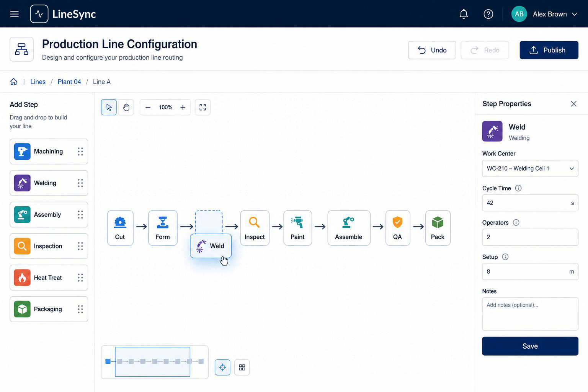Focus the Operators input field
The width and height of the screenshot is (588, 392).
(530, 237)
